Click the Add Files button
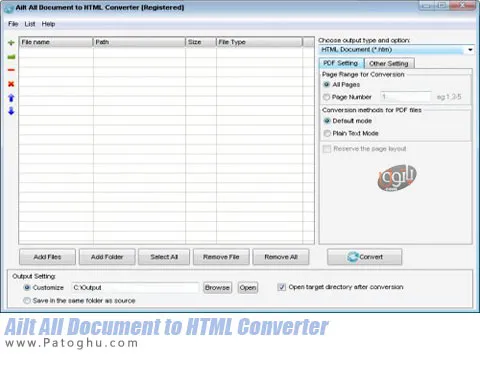480x375 pixels. [x=47, y=257]
